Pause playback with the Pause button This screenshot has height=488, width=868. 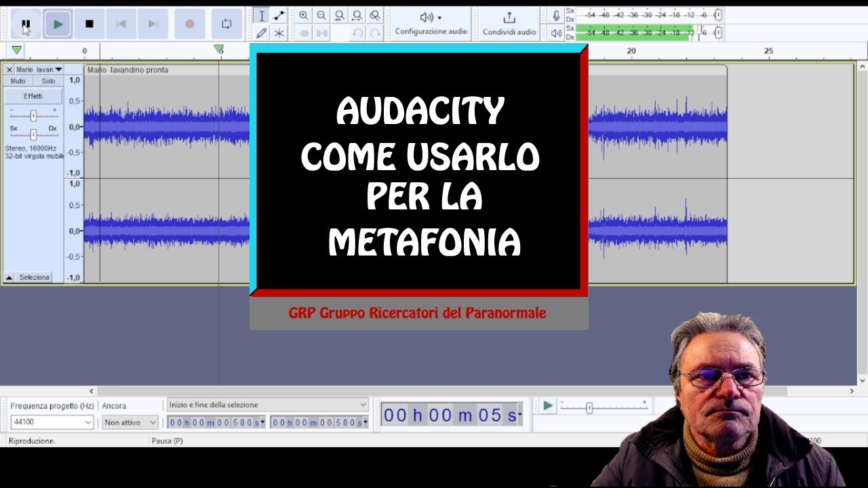pyautogui.click(x=26, y=24)
